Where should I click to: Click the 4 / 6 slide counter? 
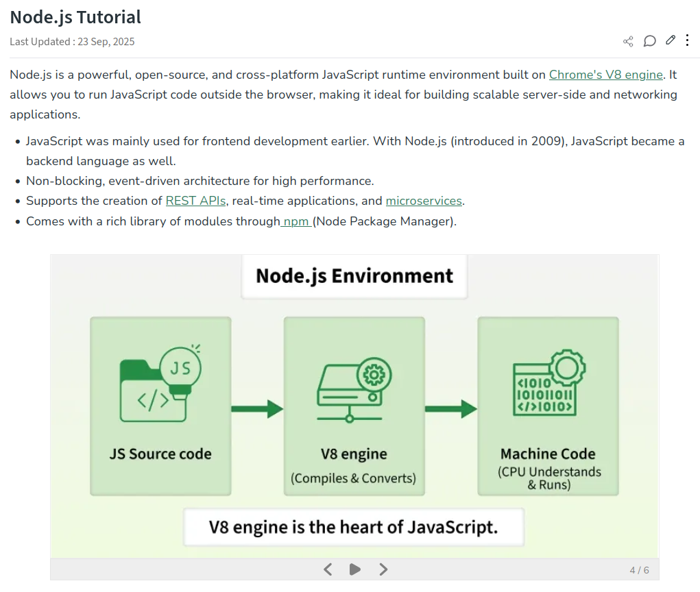click(639, 570)
